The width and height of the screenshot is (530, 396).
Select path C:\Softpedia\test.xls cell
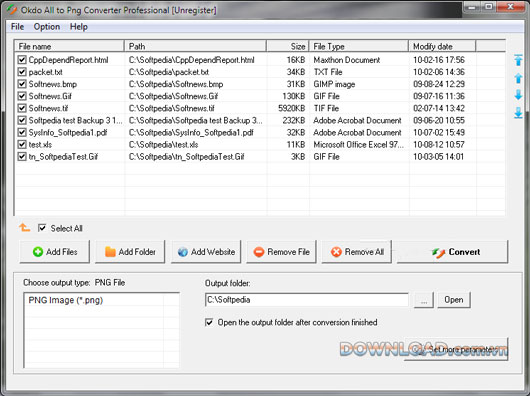(x=163, y=145)
